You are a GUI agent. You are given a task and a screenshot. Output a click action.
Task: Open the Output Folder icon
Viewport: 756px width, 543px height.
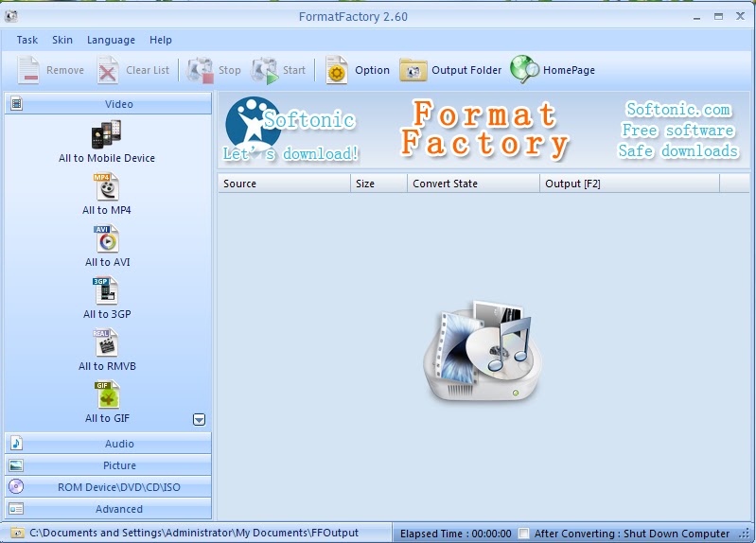(413, 70)
